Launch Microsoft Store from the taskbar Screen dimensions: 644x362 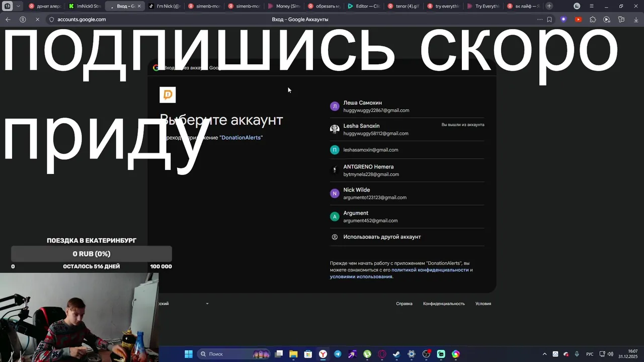tap(308, 354)
